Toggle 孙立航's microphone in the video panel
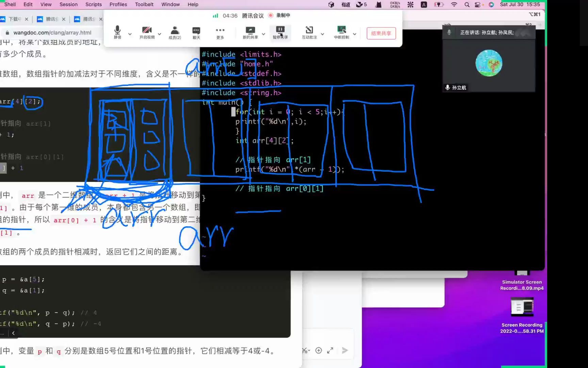The width and height of the screenshot is (588, 368). (x=447, y=88)
